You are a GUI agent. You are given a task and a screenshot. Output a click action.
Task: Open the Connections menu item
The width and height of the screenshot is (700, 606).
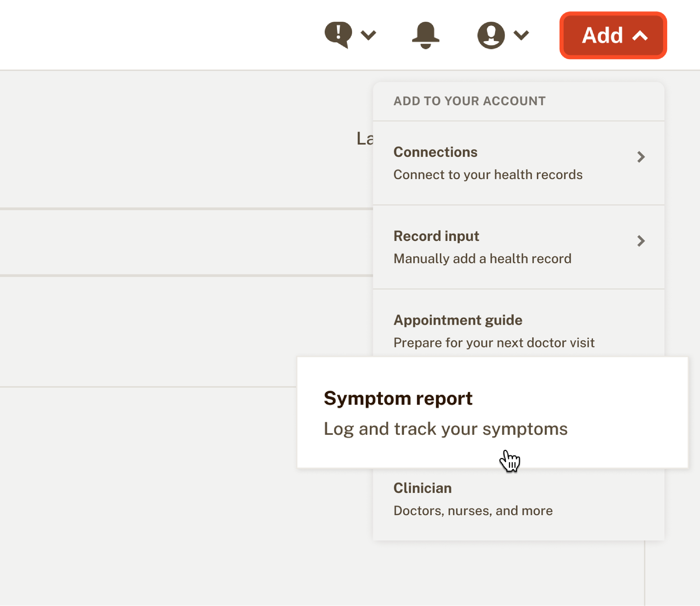point(519,163)
